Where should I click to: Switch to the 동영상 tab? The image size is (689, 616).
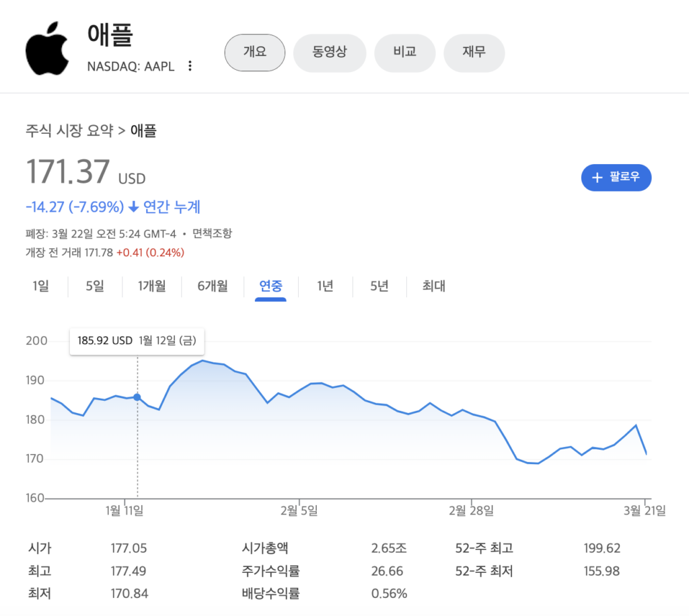pyautogui.click(x=330, y=52)
